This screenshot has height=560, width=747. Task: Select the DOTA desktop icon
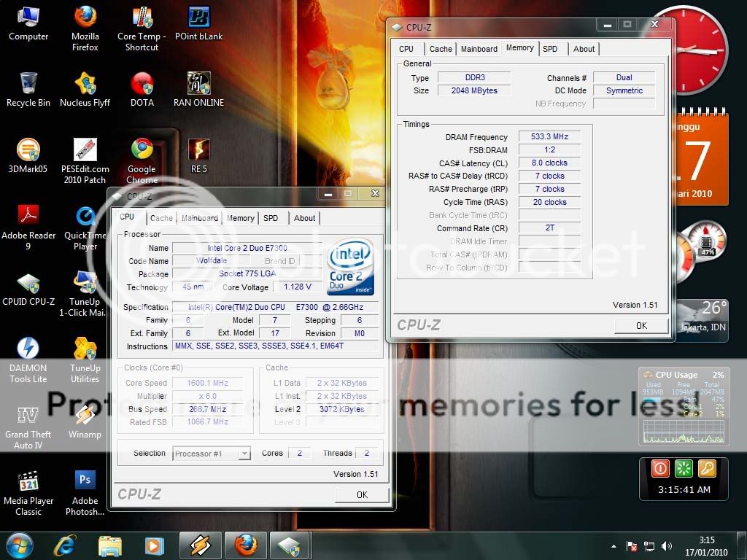pos(142,90)
